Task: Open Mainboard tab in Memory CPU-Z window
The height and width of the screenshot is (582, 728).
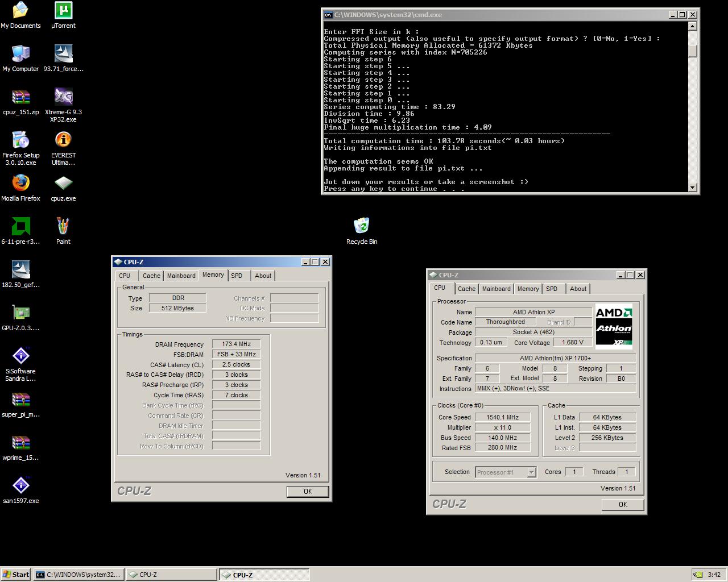Action: pos(181,276)
